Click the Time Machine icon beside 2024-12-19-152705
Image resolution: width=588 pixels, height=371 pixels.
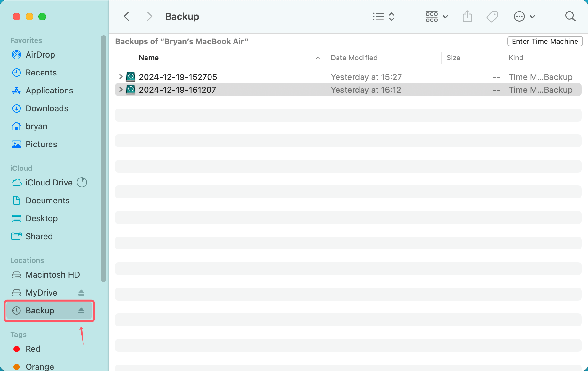click(x=131, y=77)
